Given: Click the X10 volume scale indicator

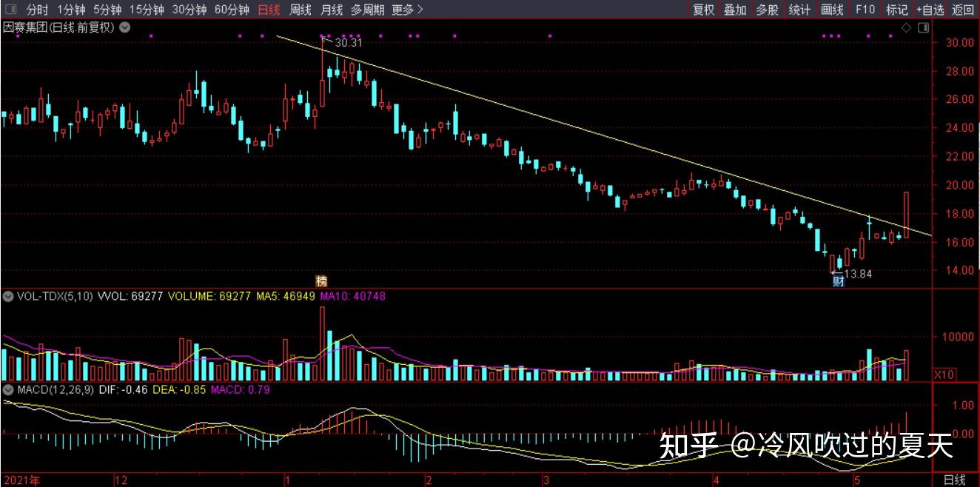Looking at the screenshot, I should [x=944, y=375].
